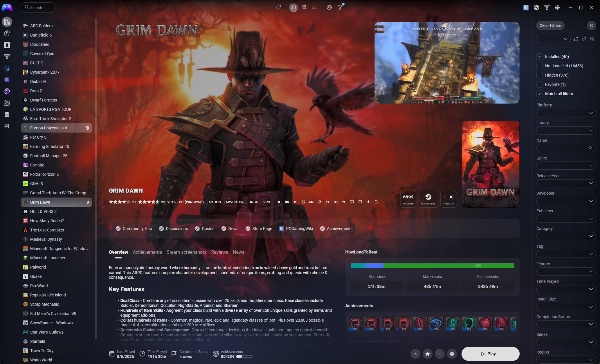
Task: Mark Grim Dawn favorite with star button
Action: click(428, 354)
